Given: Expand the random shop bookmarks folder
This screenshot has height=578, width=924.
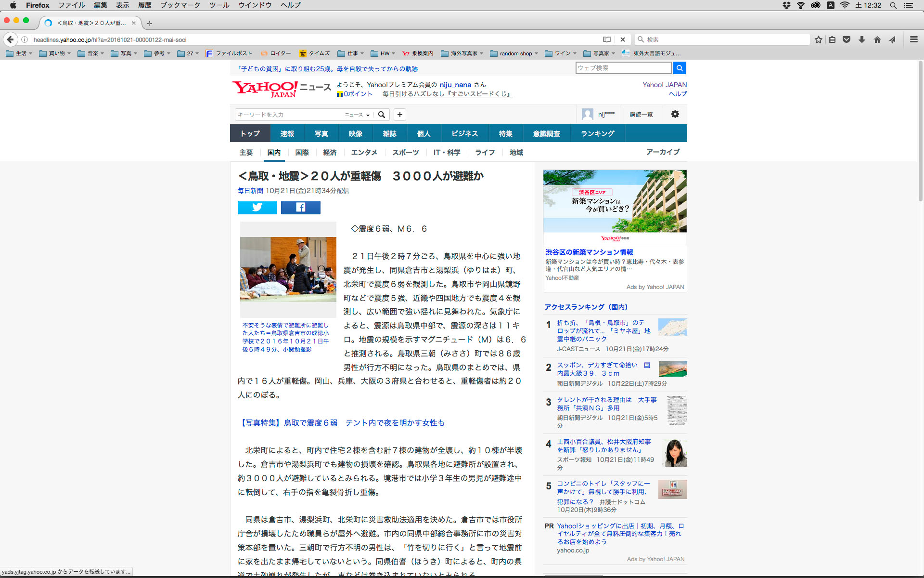Looking at the screenshot, I should tap(514, 53).
